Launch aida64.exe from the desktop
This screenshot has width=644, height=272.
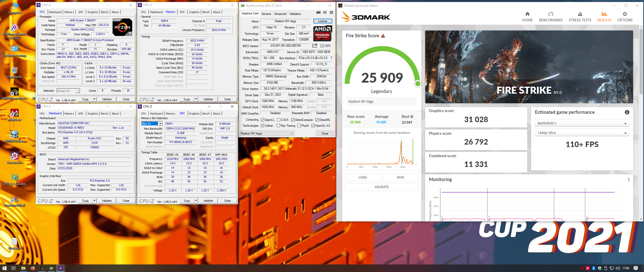14,115
